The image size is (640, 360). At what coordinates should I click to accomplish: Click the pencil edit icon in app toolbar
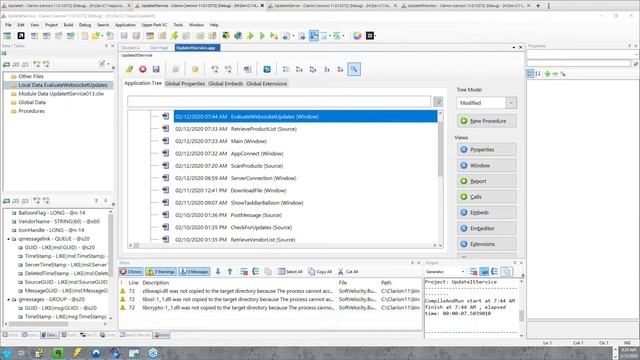coord(129,69)
